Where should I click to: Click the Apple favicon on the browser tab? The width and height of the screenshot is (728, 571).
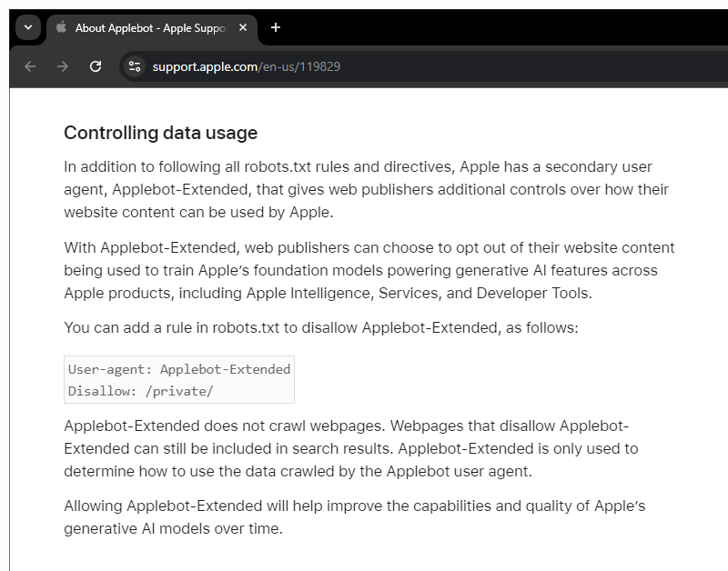pyautogui.click(x=59, y=27)
